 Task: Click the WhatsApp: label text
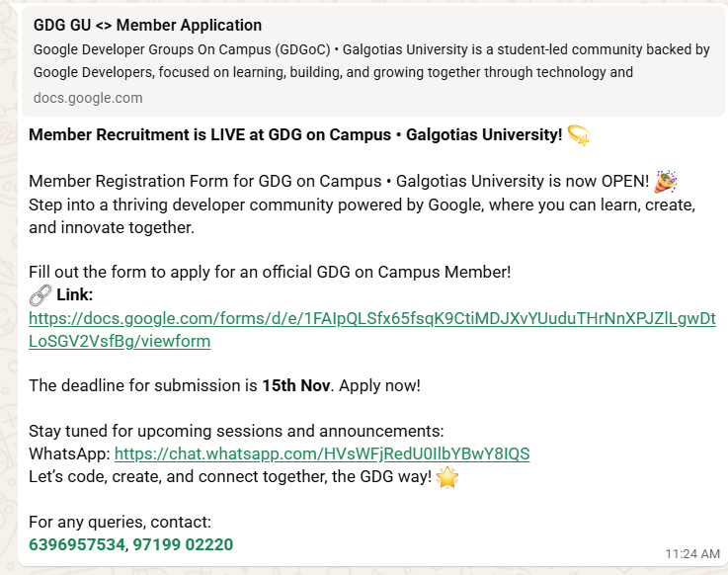(69, 454)
